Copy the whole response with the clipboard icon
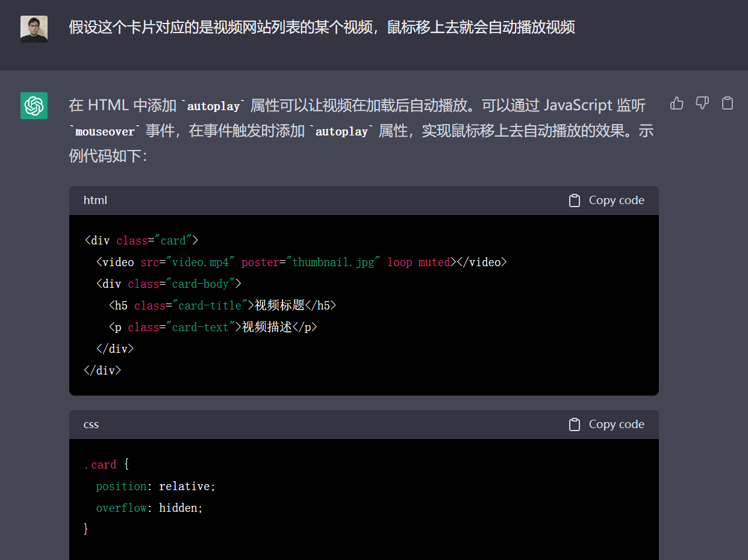 click(x=728, y=104)
